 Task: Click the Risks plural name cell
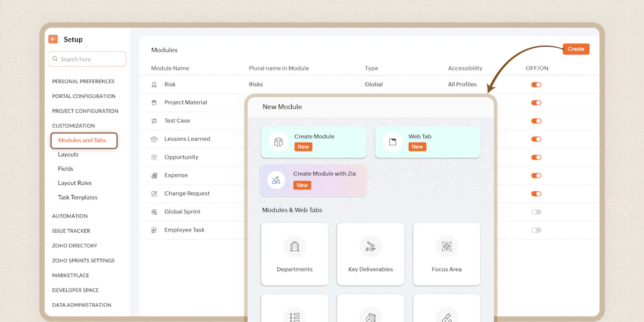[256, 85]
